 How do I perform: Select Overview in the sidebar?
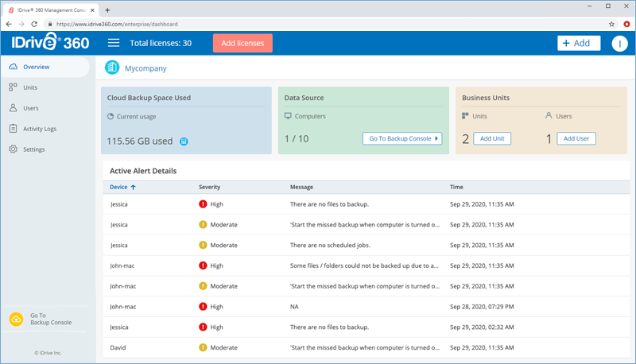pos(45,67)
